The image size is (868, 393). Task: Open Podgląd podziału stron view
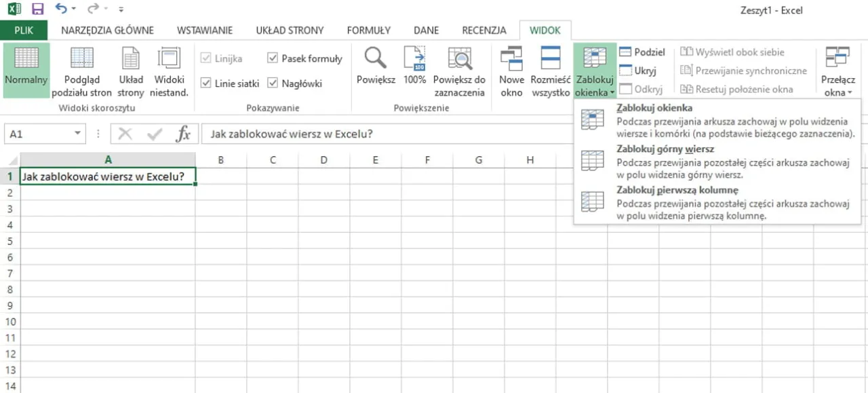(82, 59)
